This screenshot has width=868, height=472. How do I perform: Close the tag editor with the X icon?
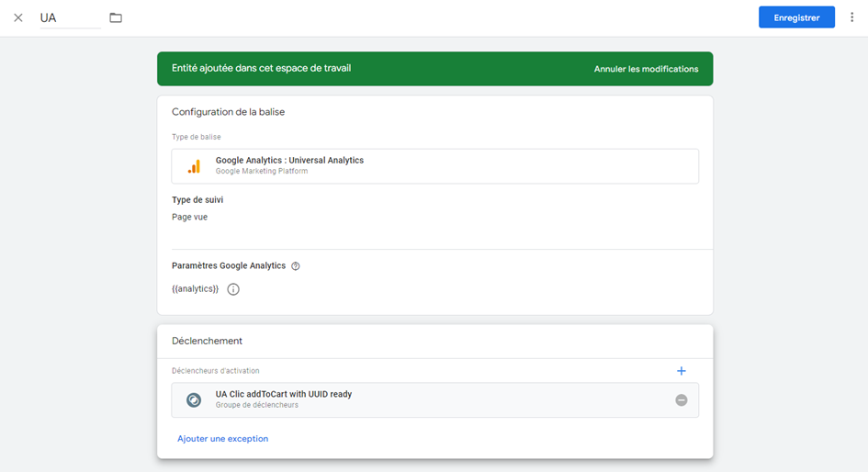pos(18,17)
